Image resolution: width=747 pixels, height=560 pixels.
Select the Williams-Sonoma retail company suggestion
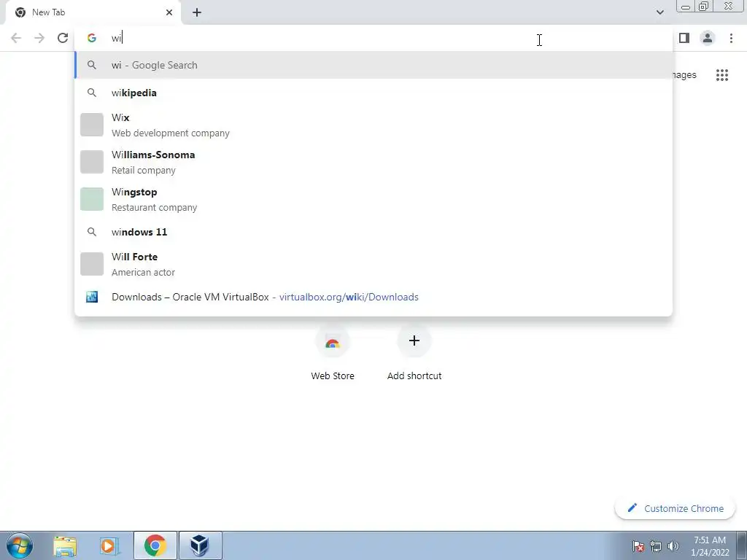click(x=373, y=162)
